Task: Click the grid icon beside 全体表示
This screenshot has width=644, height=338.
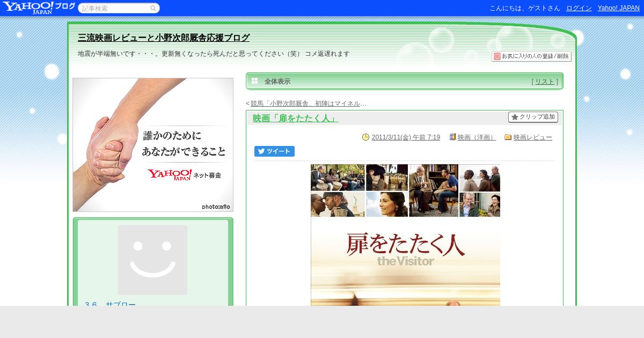Action: (254, 81)
